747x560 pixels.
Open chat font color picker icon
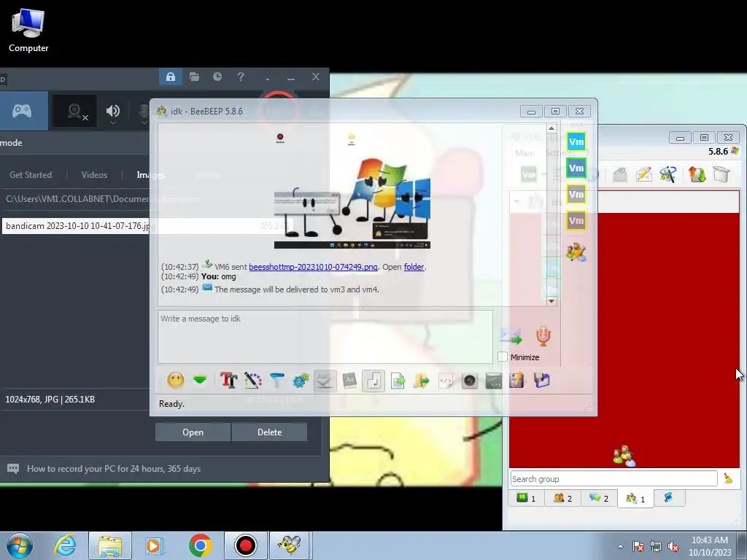point(253,381)
